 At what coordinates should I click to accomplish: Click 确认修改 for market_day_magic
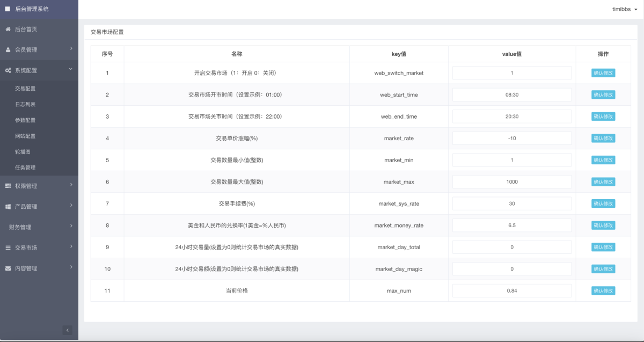point(603,268)
